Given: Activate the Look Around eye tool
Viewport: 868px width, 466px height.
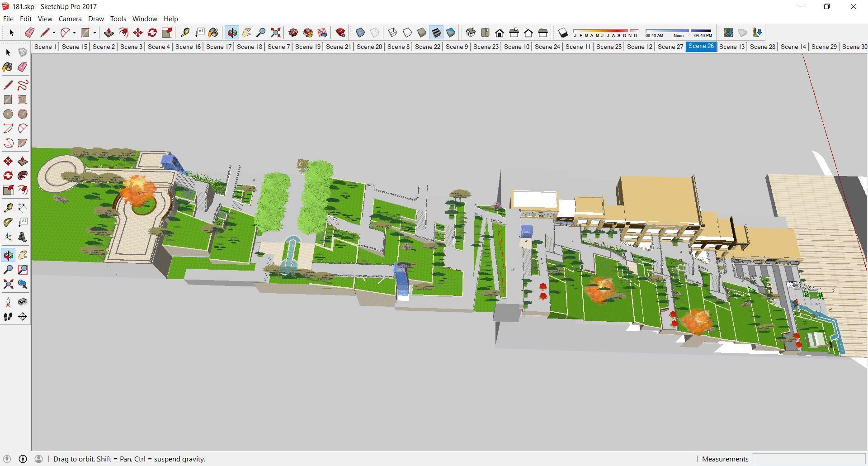Looking at the screenshot, I should pos(23,302).
